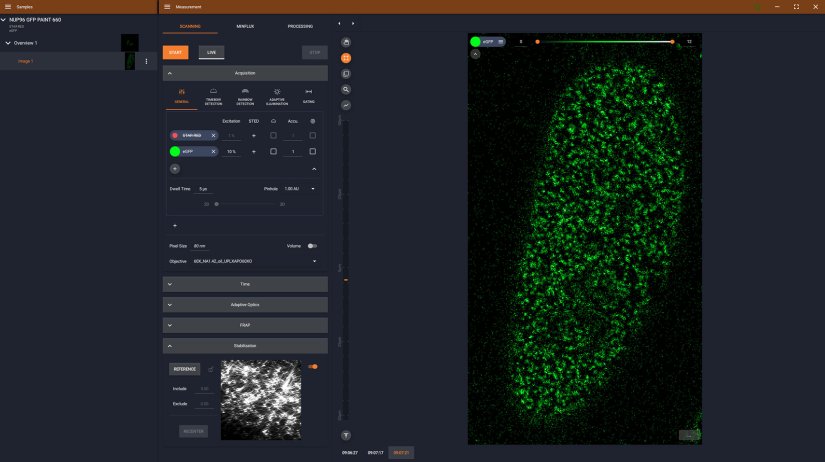Collapse the image overlay channel header with the chevron
The width and height of the screenshot is (825, 462).
click(x=475, y=54)
